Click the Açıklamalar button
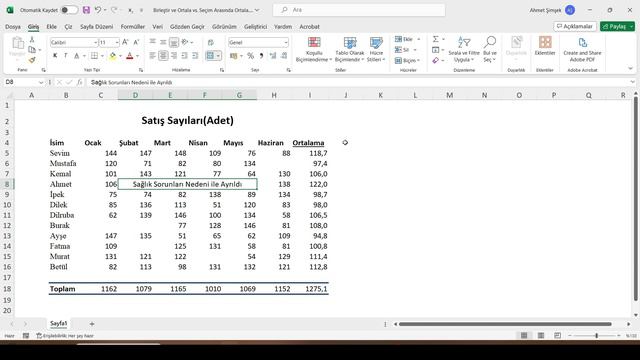The height and width of the screenshot is (360, 640). (575, 27)
